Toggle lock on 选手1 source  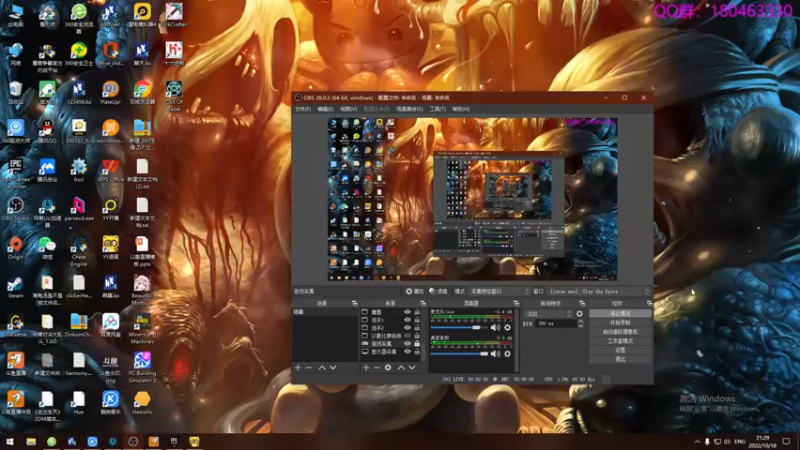(417, 320)
